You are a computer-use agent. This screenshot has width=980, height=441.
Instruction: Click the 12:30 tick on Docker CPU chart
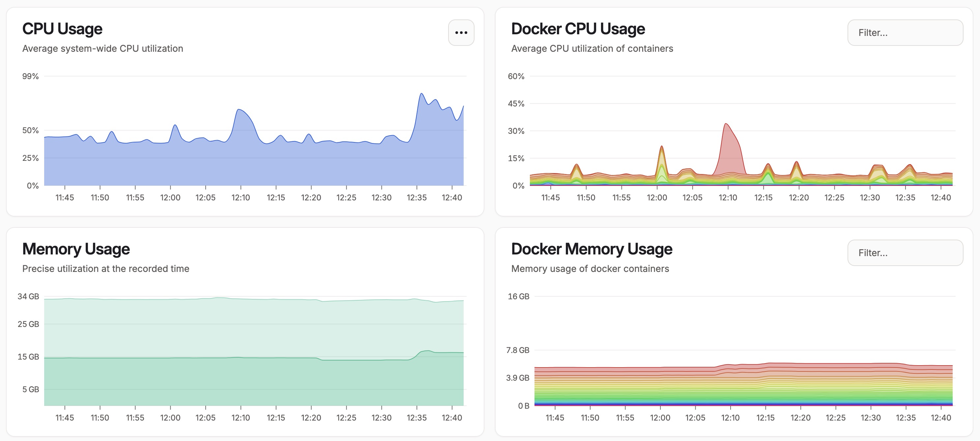pyautogui.click(x=870, y=197)
